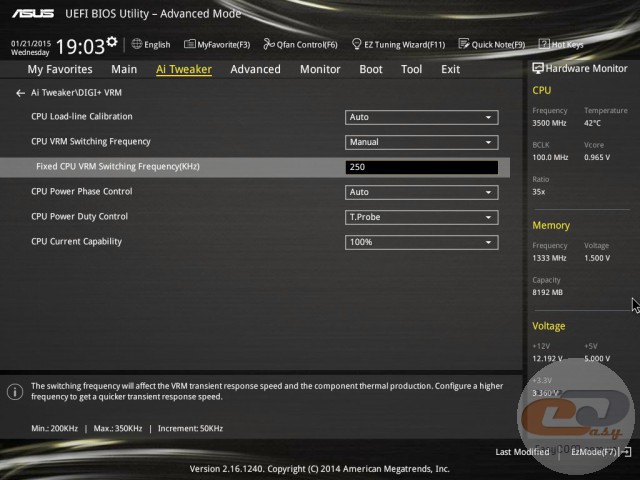Select CPU Load-line Calibration label

tap(82, 116)
